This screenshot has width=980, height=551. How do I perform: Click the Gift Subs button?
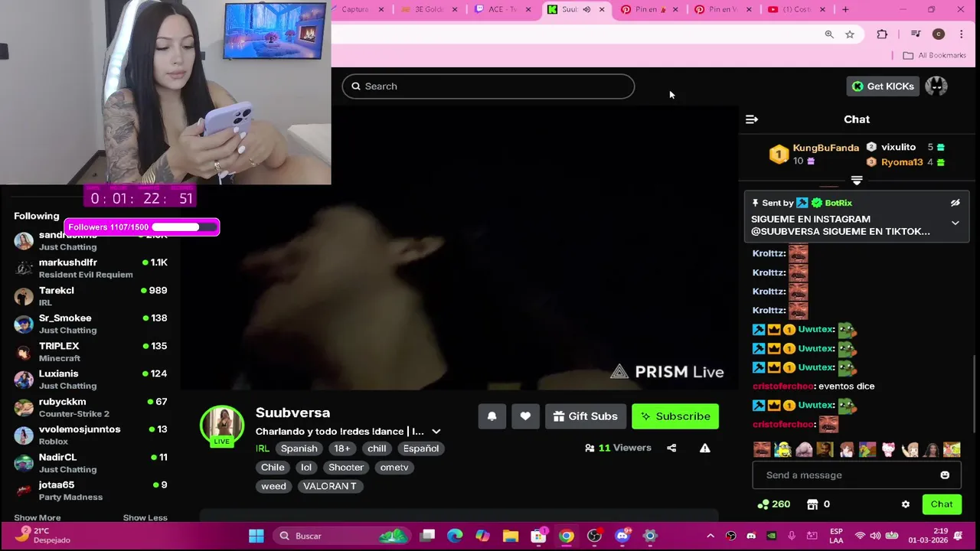[586, 416]
